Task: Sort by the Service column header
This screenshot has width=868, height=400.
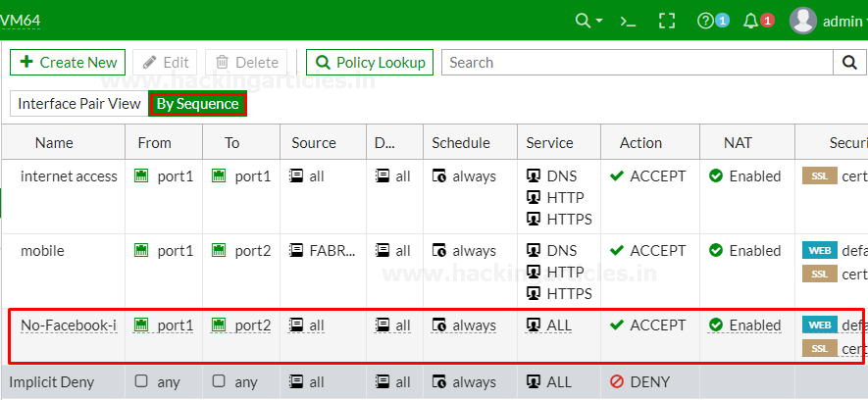Action: (549, 142)
